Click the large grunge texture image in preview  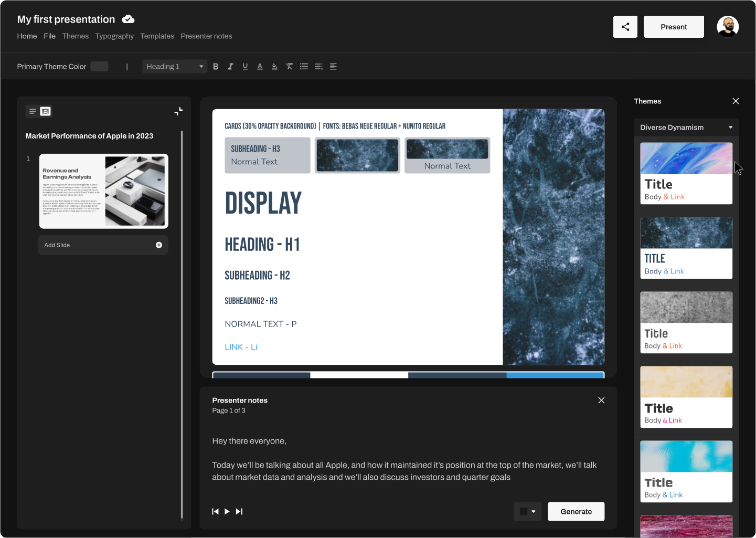click(553, 237)
